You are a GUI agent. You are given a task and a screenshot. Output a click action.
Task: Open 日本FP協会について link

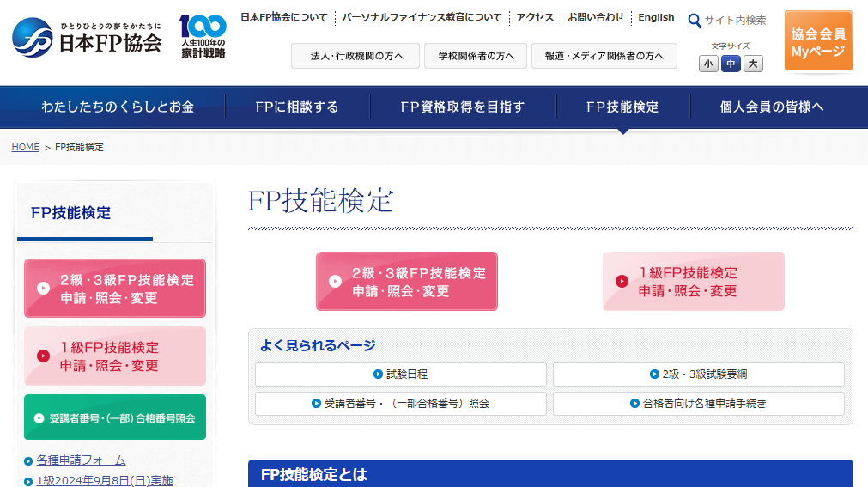coord(284,18)
